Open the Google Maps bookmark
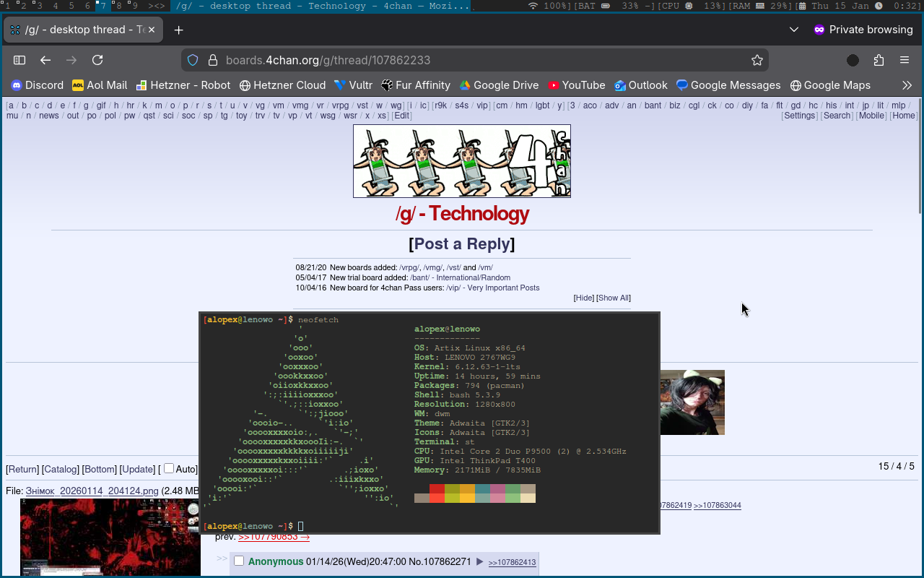The height and width of the screenshot is (578, 924). (x=830, y=85)
